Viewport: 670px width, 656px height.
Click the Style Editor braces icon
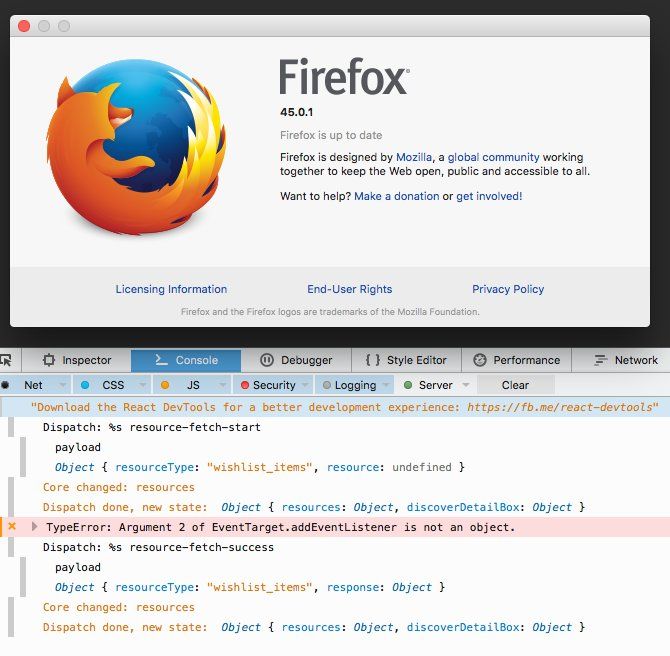(x=373, y=360)
